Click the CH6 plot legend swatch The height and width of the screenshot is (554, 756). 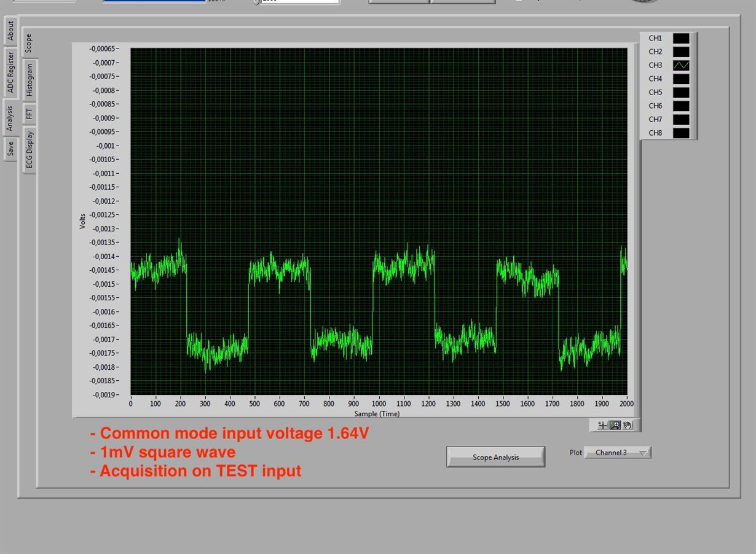point(681,106)
